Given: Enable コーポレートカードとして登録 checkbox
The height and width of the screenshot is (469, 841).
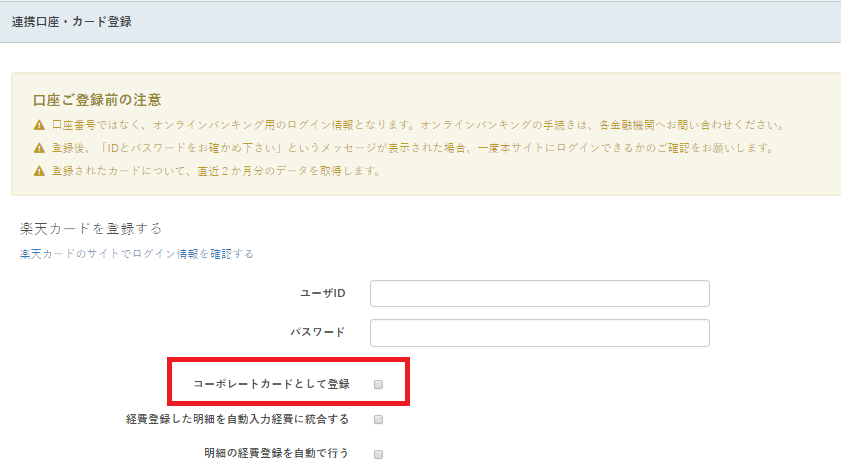Looking at the screenshot, I should 379,384.
